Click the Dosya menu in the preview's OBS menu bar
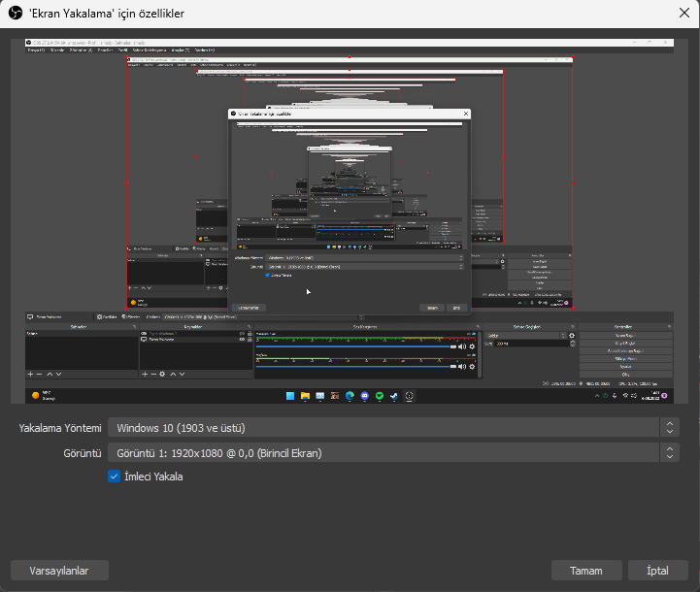This screenshot has height=592, width=700. [36, 49]
